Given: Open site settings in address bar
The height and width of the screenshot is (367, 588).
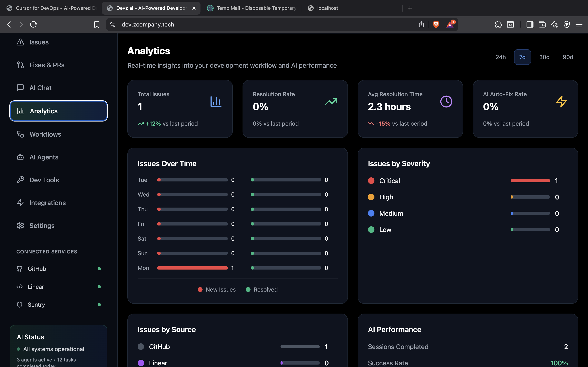Looking at the screenshot, I should pyautogui.click(x=113, y=24).
